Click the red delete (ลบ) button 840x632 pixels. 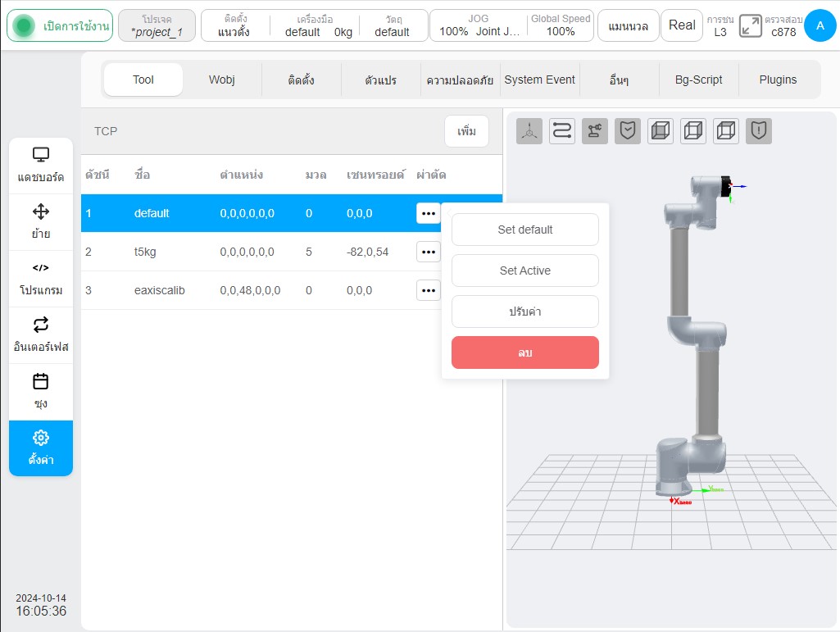525,352
